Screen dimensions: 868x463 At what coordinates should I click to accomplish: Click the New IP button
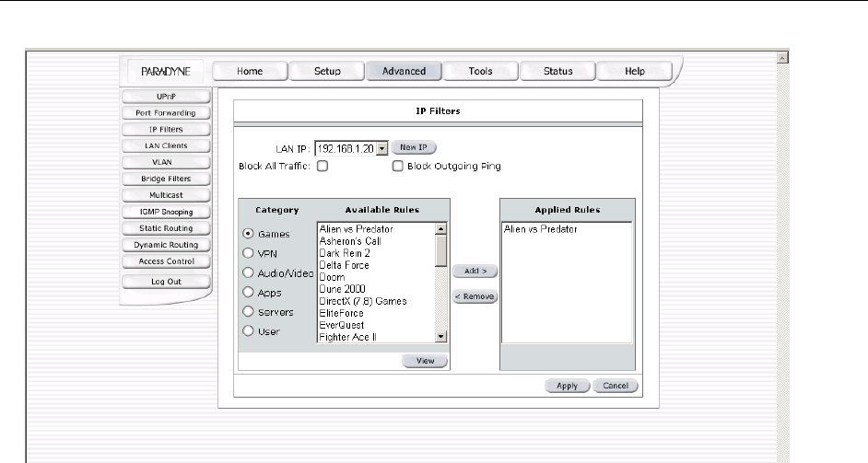(x=414, y=147)
